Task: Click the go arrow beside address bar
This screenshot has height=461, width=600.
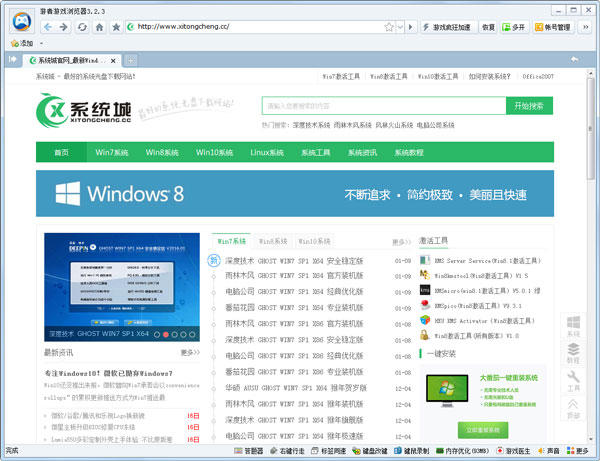Action: (411, 27)
